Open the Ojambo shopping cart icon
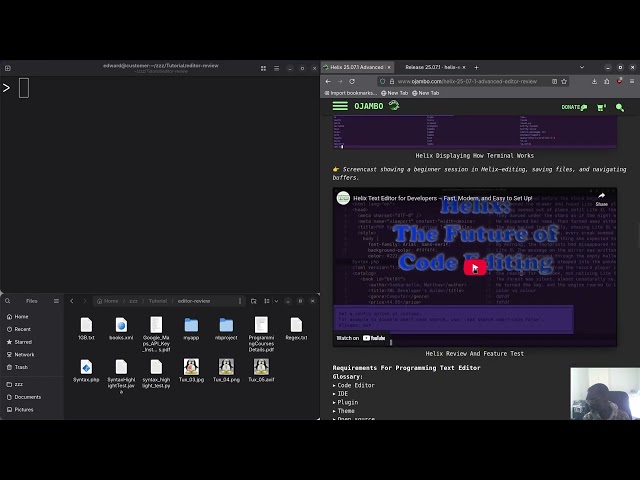Screen dimensions: 640x480 coord(601,107)
